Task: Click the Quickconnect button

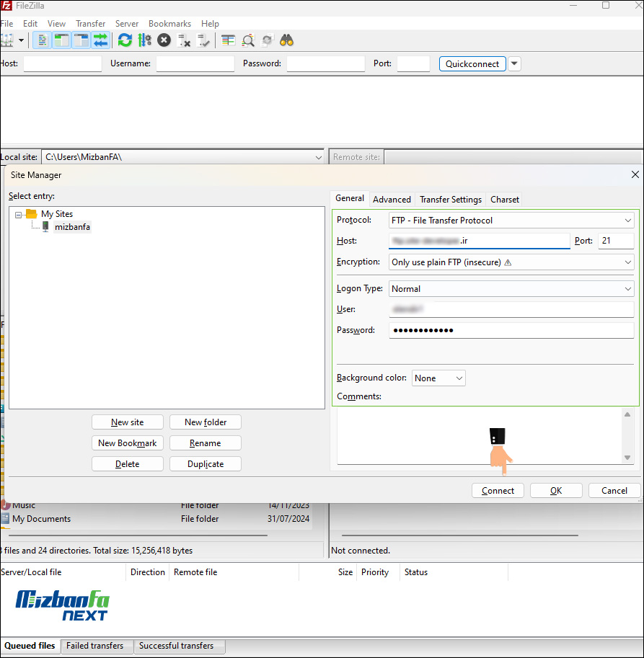Action: 472,64
